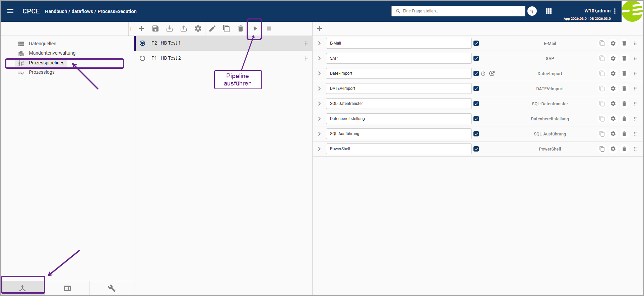This screenshot has width=644, height=296.
Task: Toggle the E-Mail step checkbox
Action: point(476,43)
